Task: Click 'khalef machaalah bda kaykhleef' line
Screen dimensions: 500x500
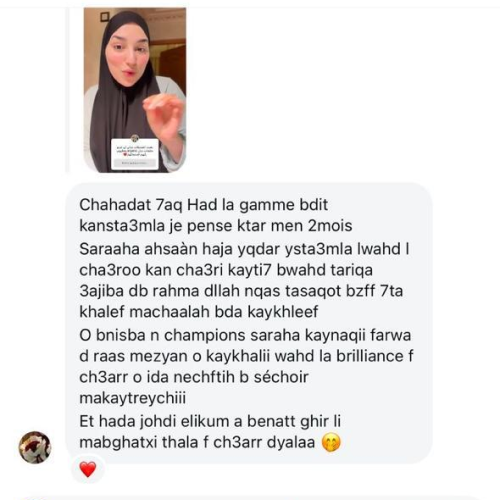Action: pyautogui.click(x=199, y=312)
